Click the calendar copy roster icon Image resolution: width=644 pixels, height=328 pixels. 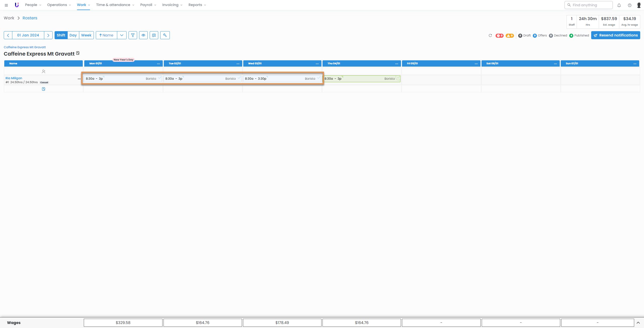tap(154, 35)
